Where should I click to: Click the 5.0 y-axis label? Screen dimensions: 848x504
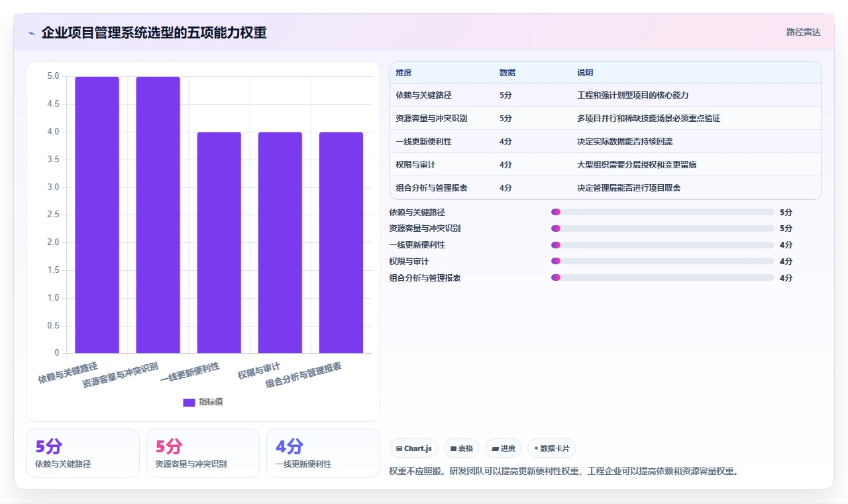53,76
